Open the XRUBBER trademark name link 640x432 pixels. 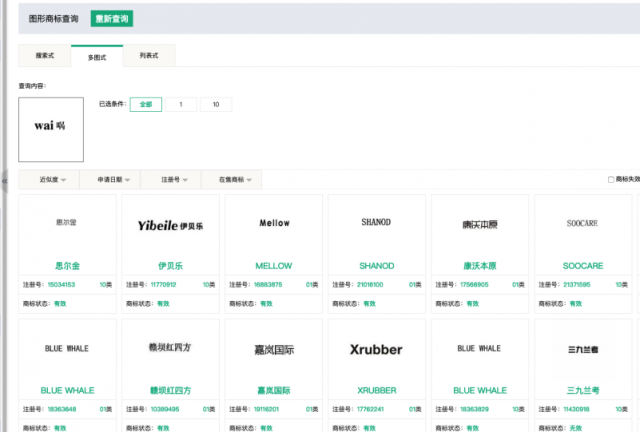pos(377,390)
